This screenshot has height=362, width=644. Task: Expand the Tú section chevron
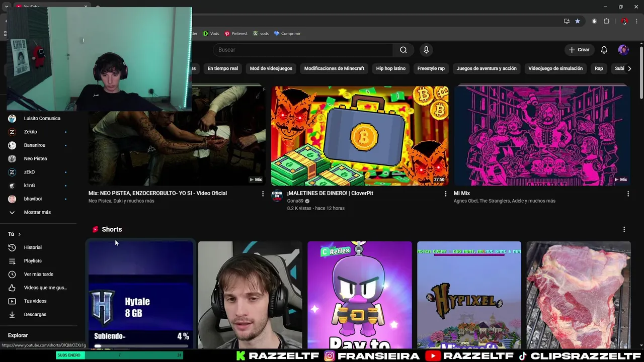(19, 234)
